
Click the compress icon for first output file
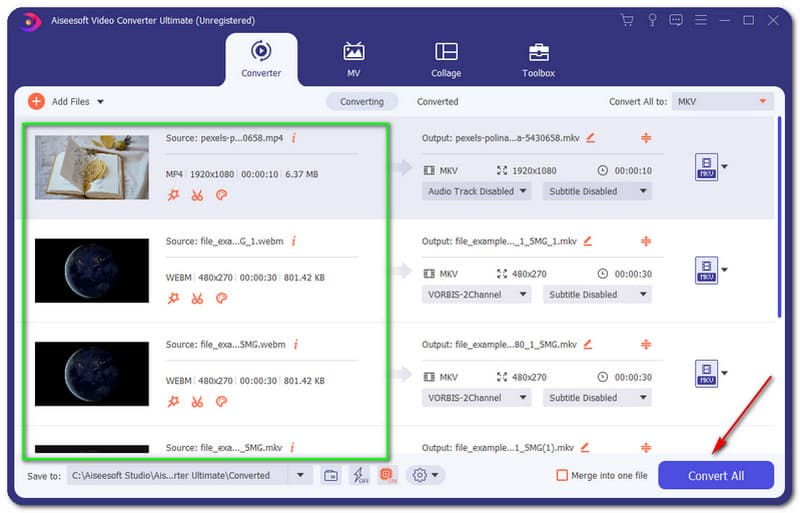[x=646, y=138]
